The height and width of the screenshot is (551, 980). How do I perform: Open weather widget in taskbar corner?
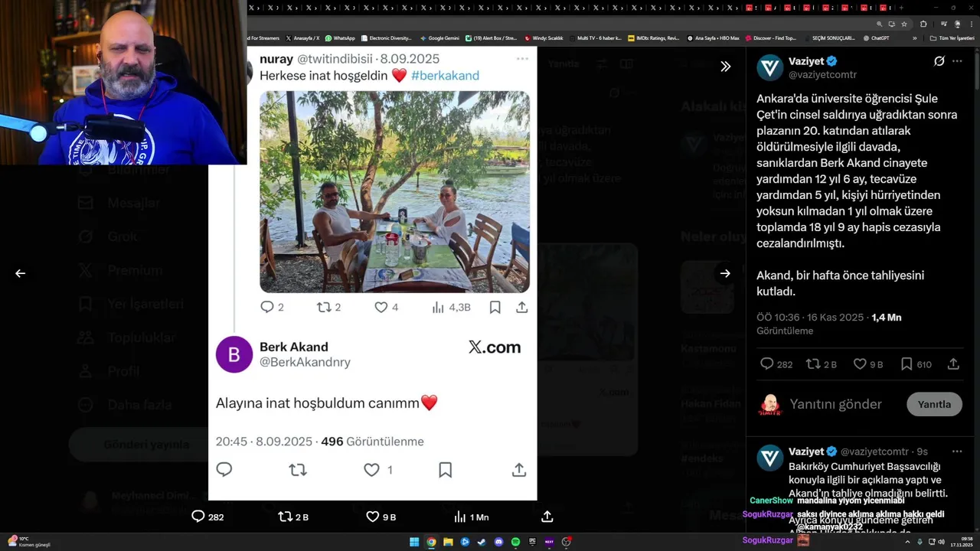[x=29, y=542]
